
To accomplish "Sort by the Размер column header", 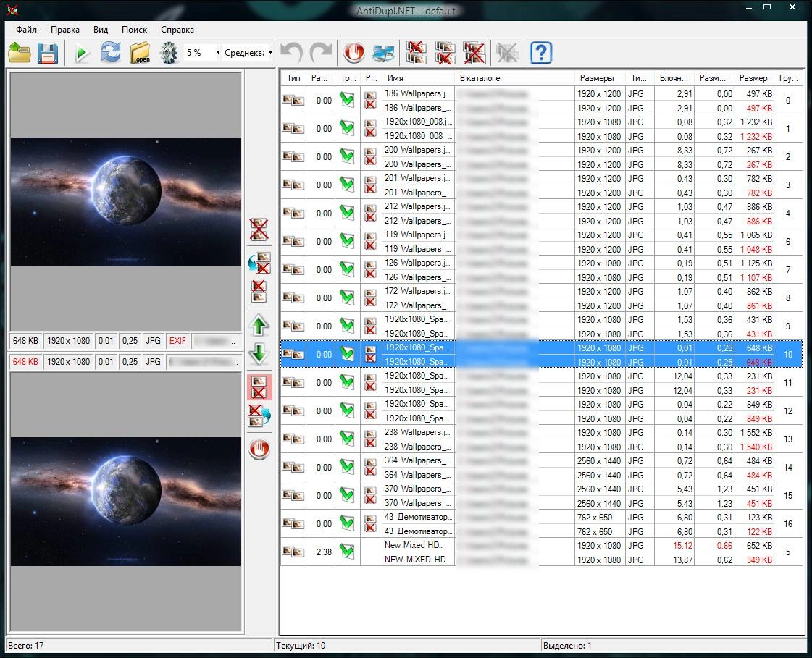I will 754,78.
